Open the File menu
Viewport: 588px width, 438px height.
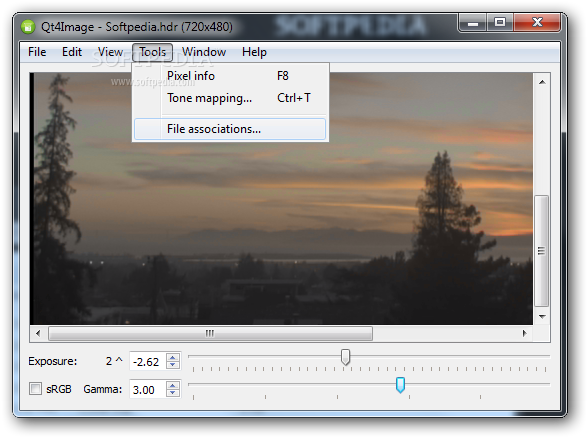tap(37, 52)
